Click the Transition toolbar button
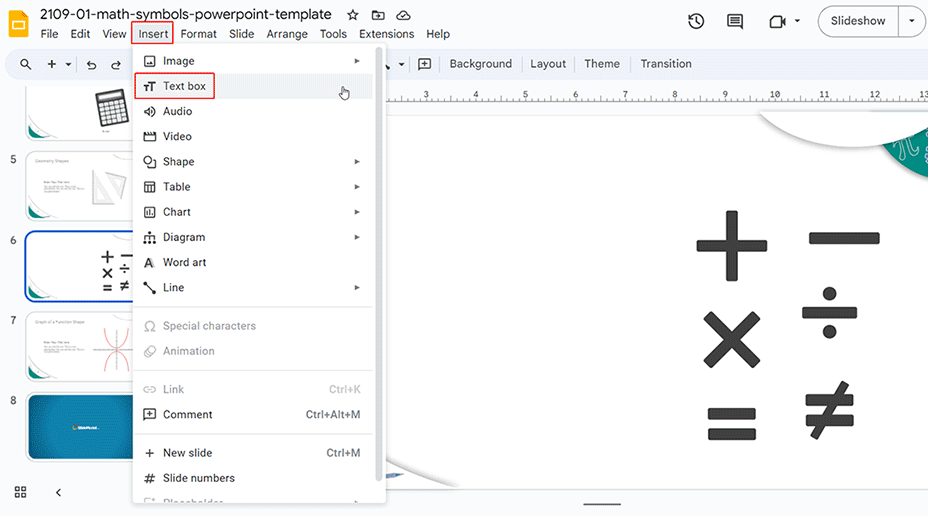The image size is (928, 516). [666, 64]
